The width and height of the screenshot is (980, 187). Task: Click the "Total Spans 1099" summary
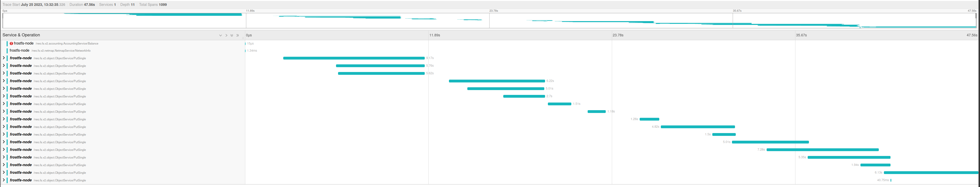[x=153, y=5]
